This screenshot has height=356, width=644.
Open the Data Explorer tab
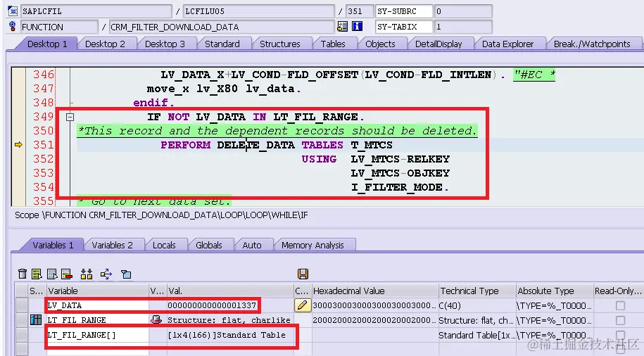pyautogui.click(x=507, y=44)
